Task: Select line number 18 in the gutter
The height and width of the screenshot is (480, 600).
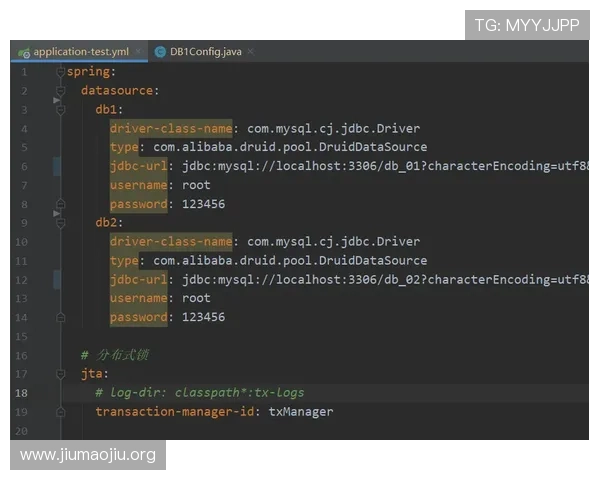Action: point(21,393)
